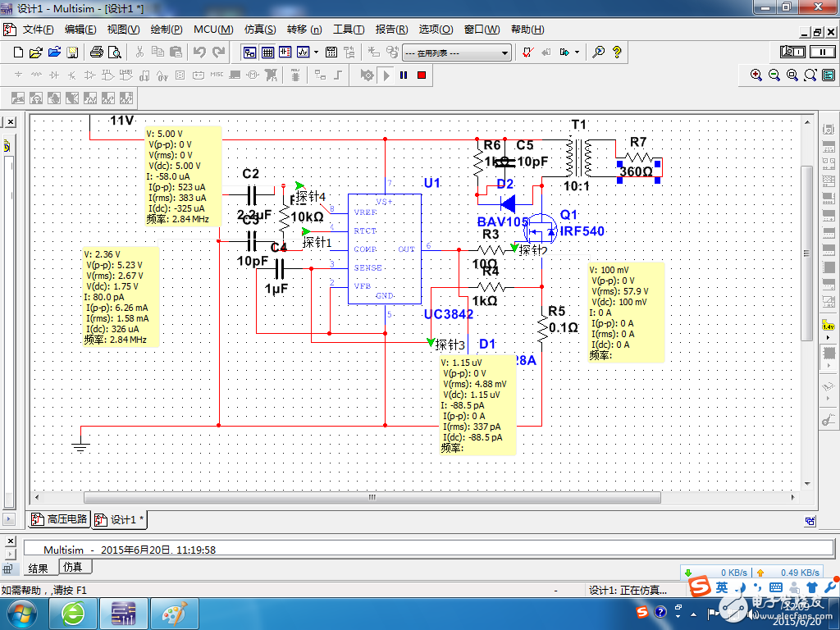Open the 文件(F) menu

click(x=38, y=30)
